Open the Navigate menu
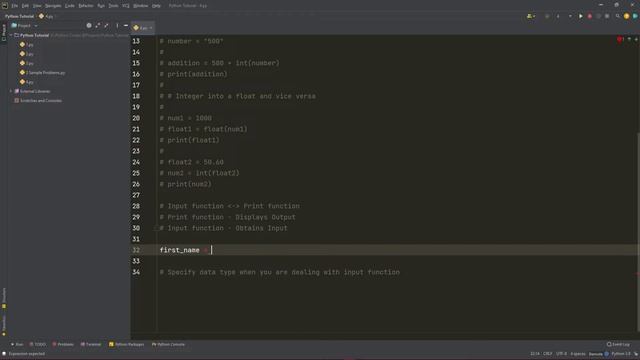640x360 pixels. tap(53, 6)
